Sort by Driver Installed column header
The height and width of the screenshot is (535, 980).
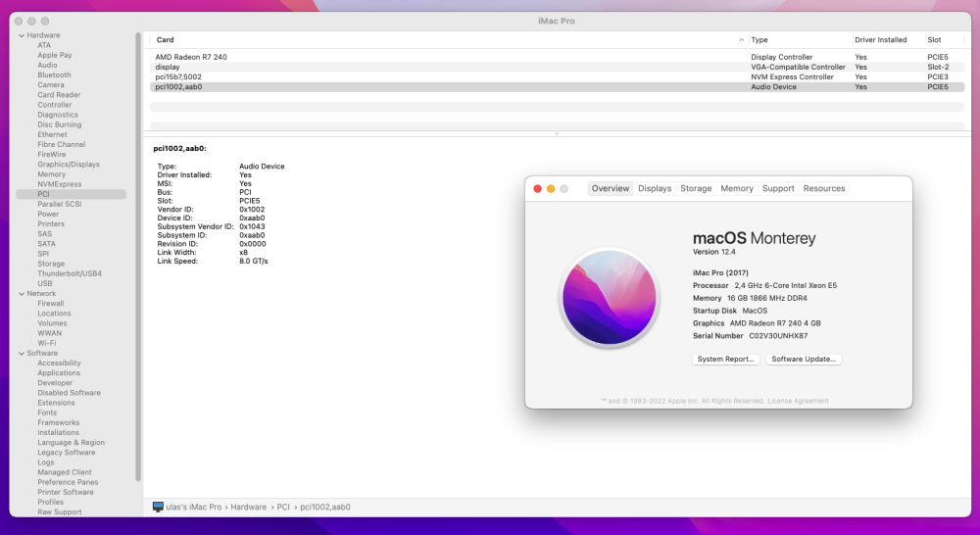pyautogui.click(x=881, y=40)
